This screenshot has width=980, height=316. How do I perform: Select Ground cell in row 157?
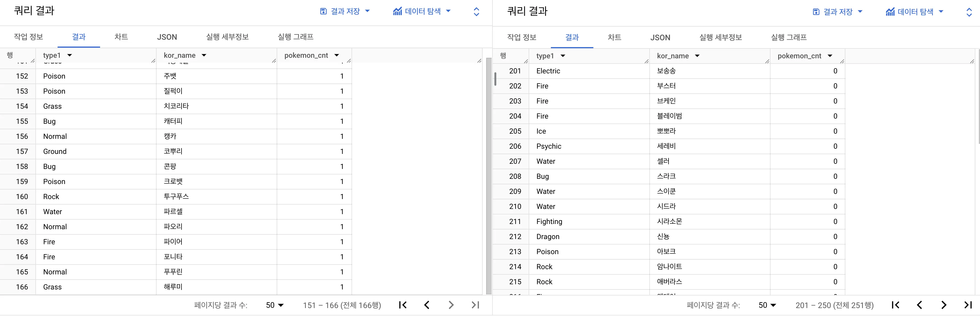pos(96,151)
